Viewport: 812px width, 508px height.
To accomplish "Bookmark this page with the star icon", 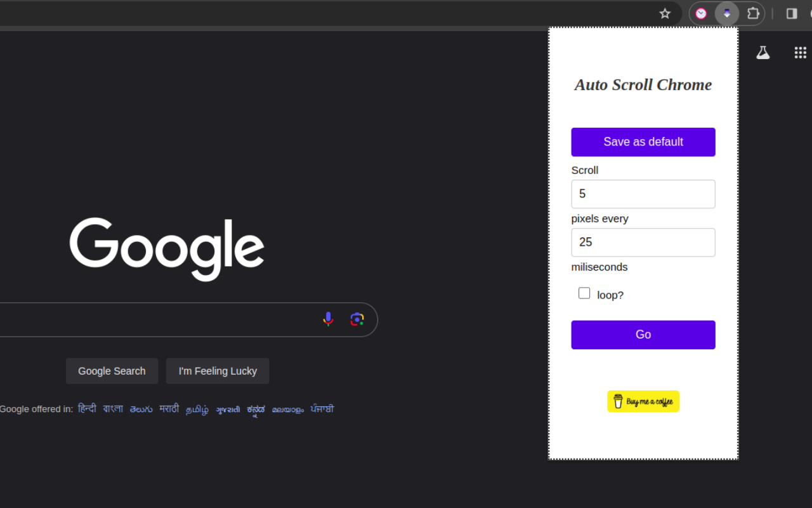I will (665, 13).
